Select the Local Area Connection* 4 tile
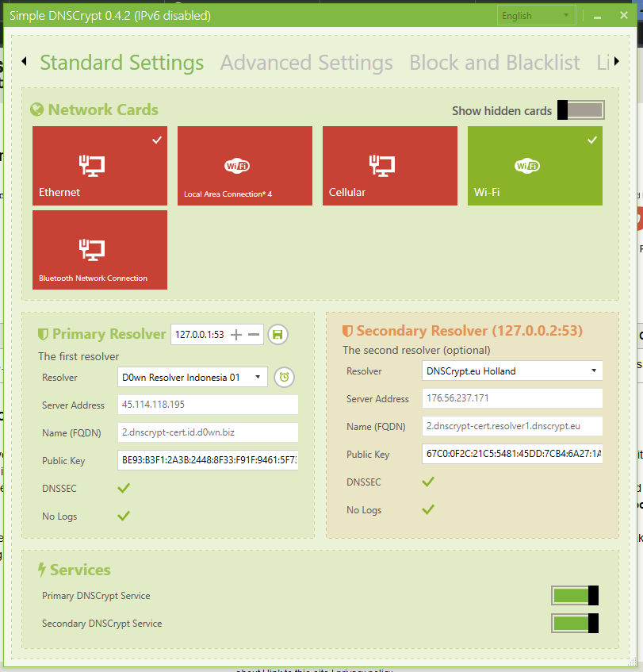The width and height of the screenshot is (643, 672). coord(245,166)
